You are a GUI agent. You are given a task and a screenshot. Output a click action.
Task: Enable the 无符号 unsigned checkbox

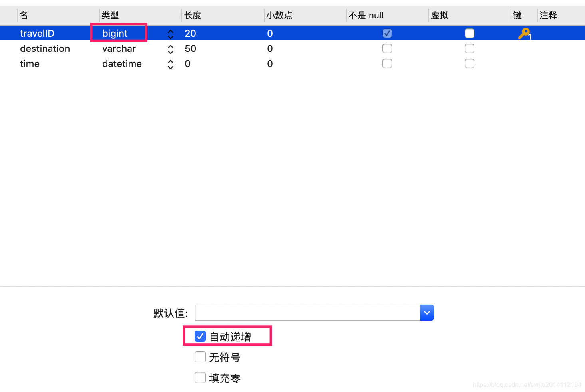(200, 357)
